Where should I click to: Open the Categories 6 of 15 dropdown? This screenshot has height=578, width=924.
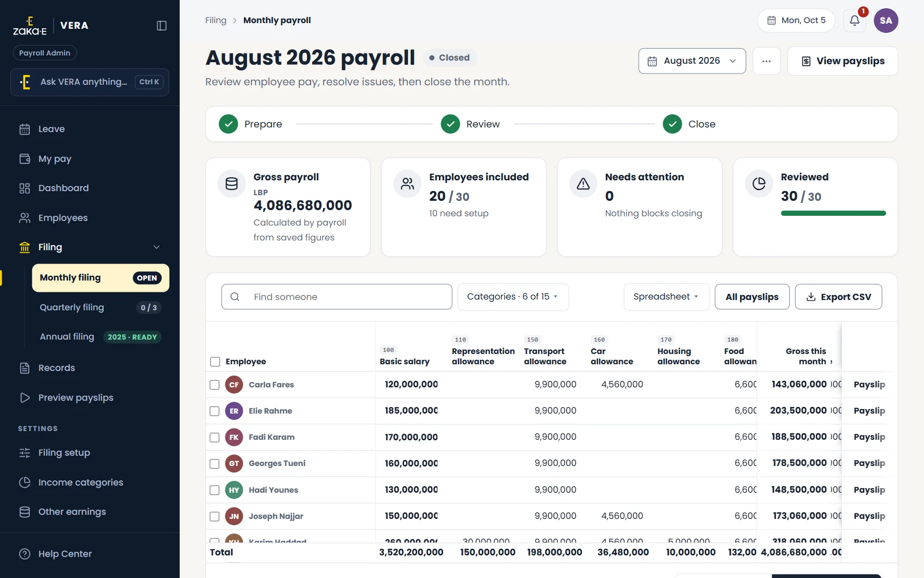(x=513, y=297)
